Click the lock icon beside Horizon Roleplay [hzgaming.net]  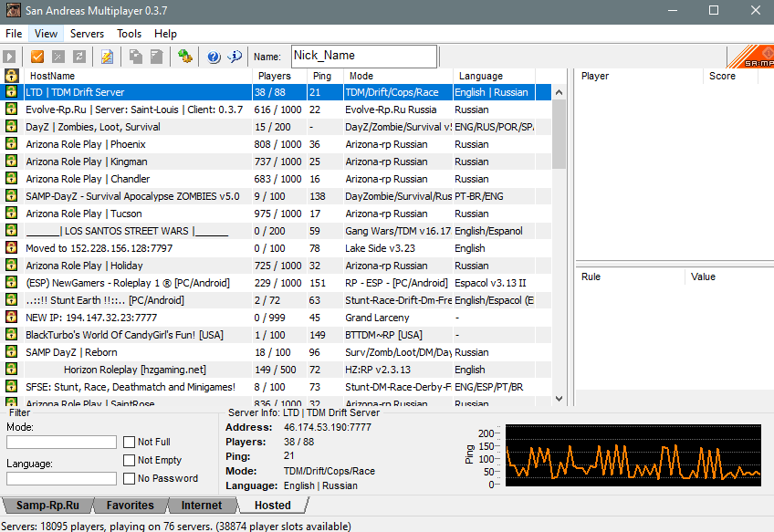click(11, 370)
